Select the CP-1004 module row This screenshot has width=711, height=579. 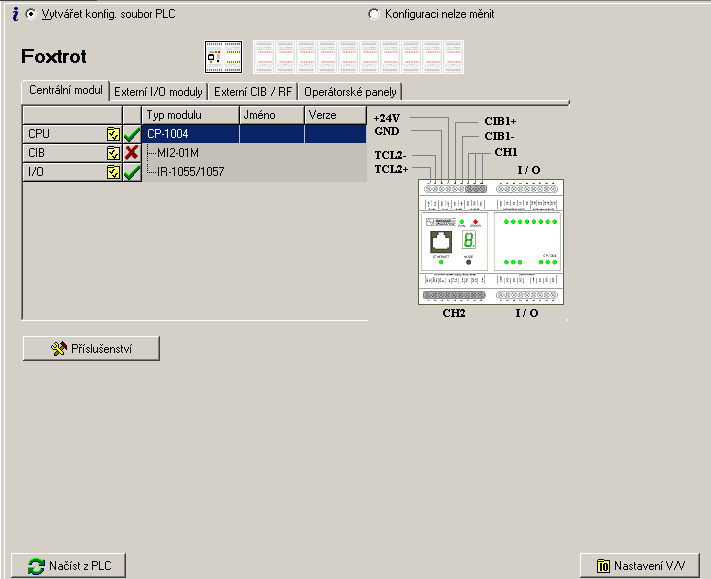tap(254, 134)
